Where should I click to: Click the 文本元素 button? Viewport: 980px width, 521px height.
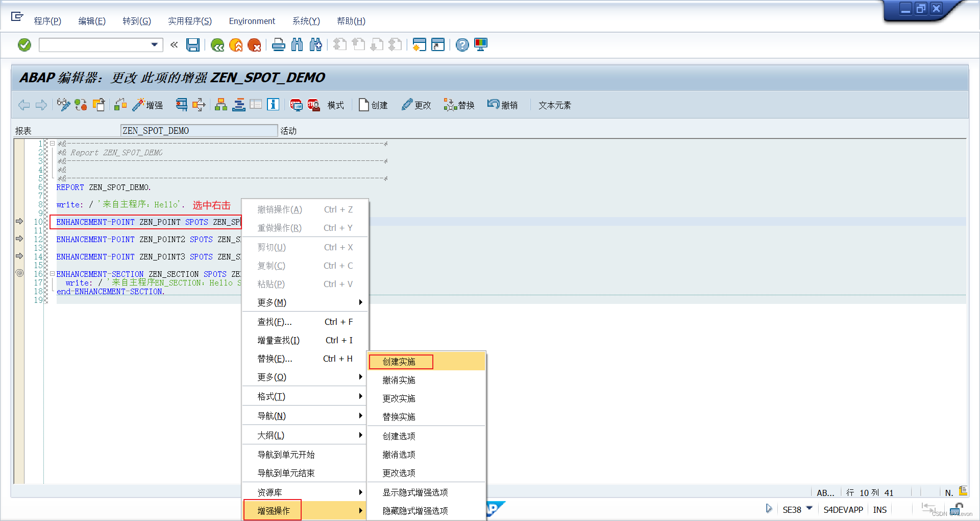554,105
